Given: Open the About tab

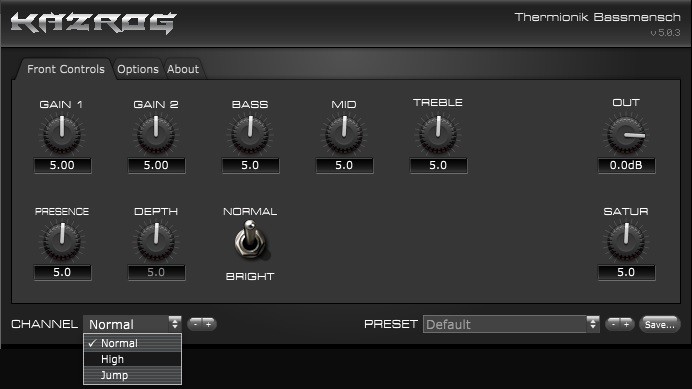Looking at the screenshot, I should click(x=183, y=69).
